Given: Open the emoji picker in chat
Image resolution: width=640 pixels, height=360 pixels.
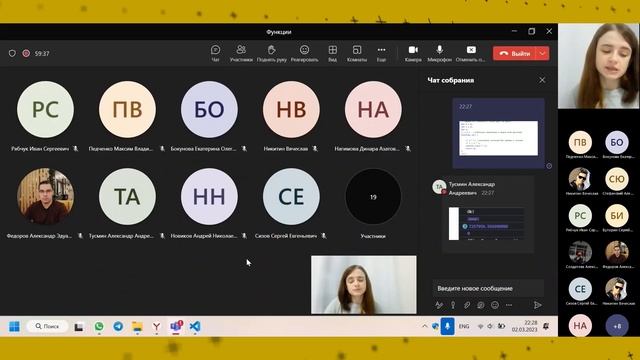Looking at the screenshot, I should point(495,305).
